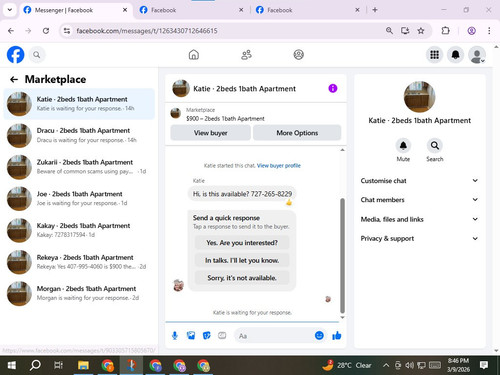Open Task View on taskbar

(x=59, y=365)
